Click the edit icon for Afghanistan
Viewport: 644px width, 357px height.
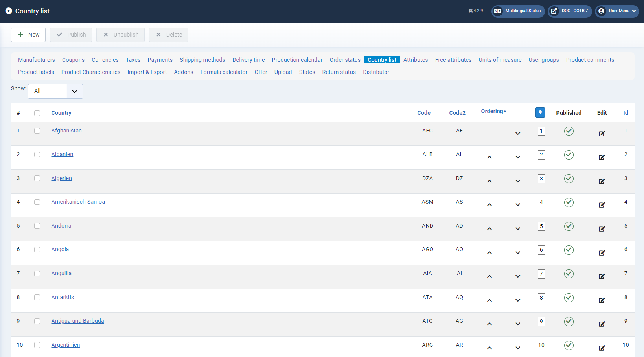pos(602,134)
